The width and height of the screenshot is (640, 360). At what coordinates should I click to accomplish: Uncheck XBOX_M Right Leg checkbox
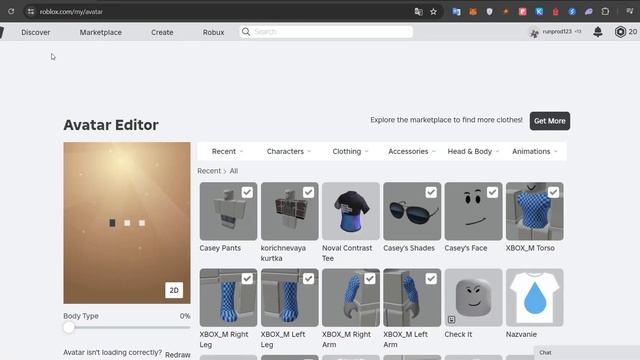(247, 278)
